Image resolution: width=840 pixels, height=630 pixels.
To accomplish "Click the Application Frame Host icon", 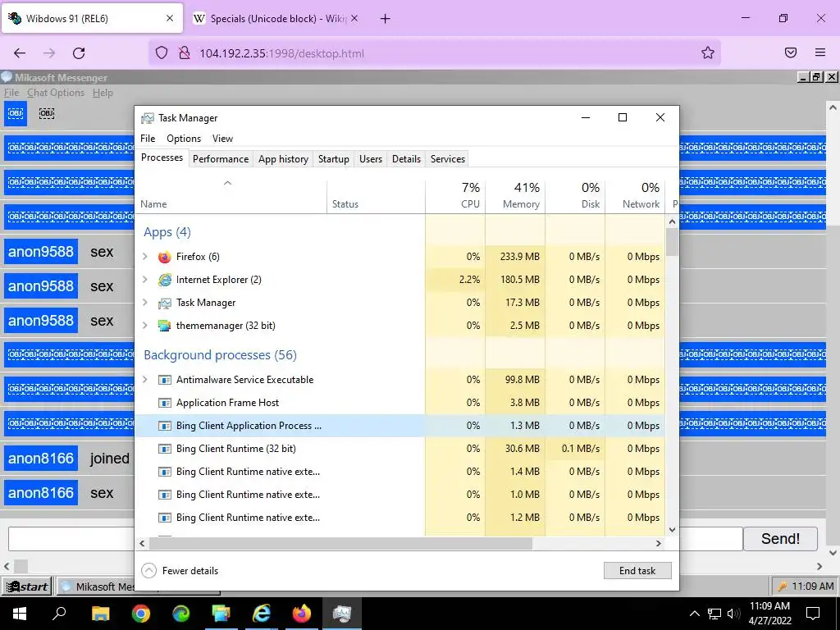I will pos(164,403).
